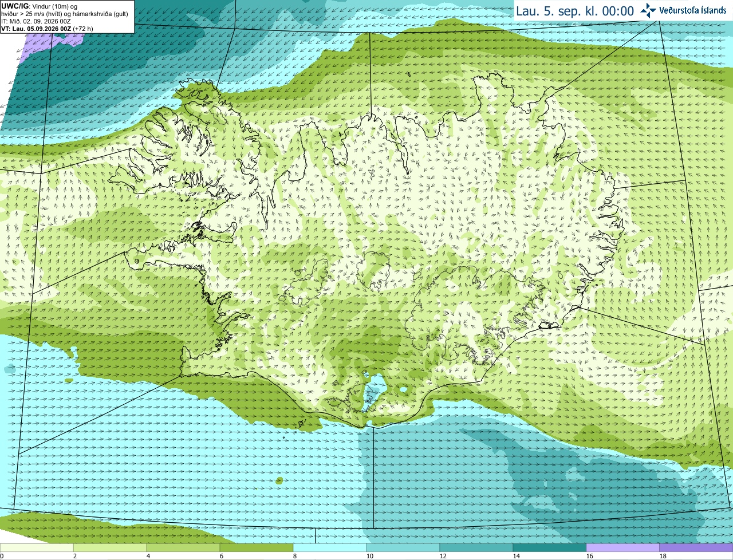
Task: Click the legend tick label 10
Action: coord(370,556)
